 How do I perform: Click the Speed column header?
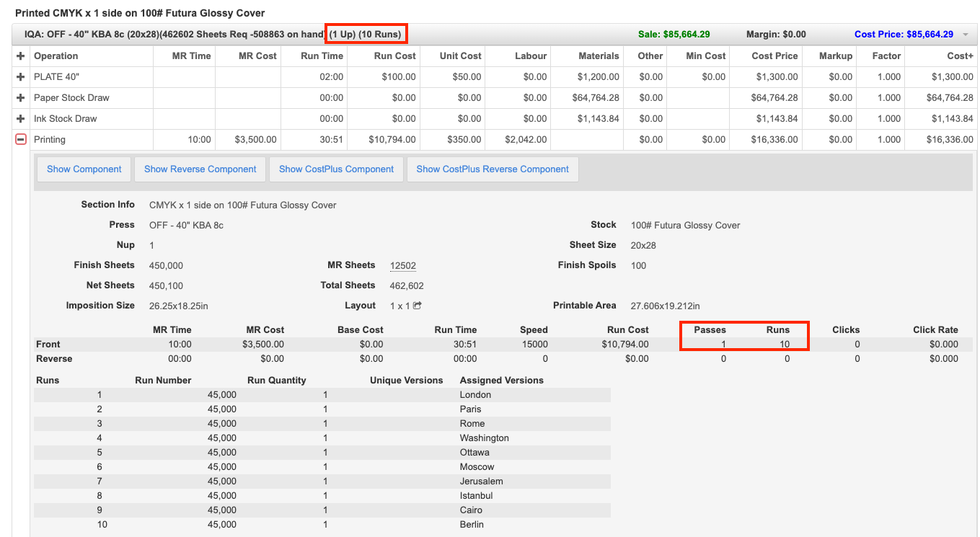click(534, 330)
